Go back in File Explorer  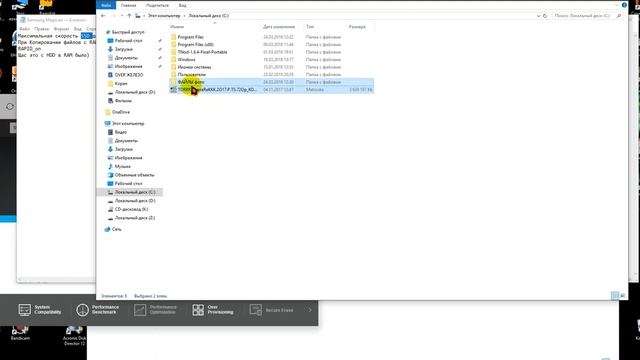[x=103, y=16]
